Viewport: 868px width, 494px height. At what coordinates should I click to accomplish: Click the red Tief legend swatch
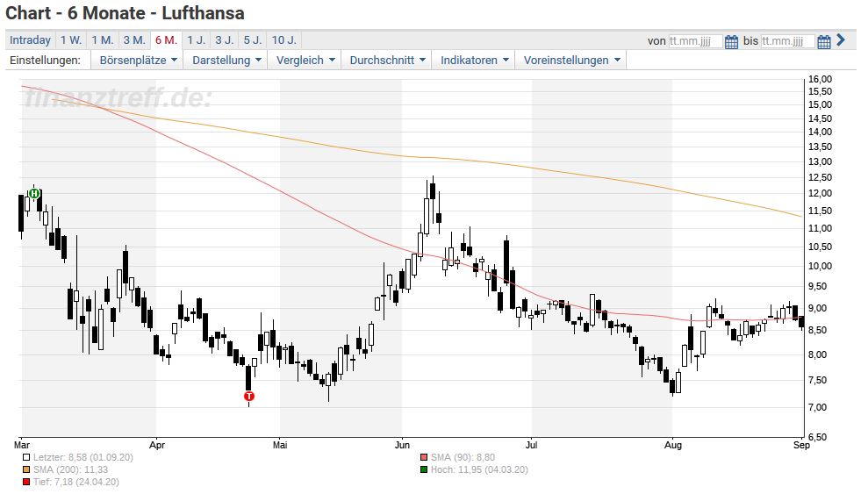(x=26, y=482)
